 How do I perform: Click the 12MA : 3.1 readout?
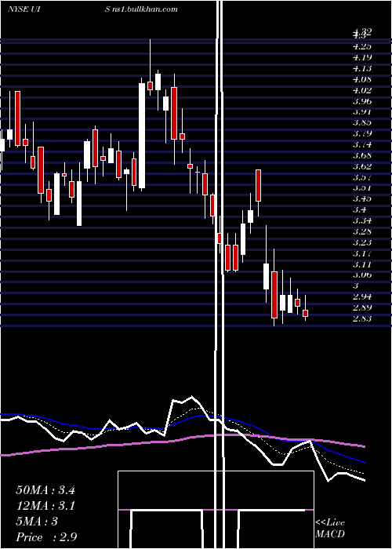pos(45,506)
